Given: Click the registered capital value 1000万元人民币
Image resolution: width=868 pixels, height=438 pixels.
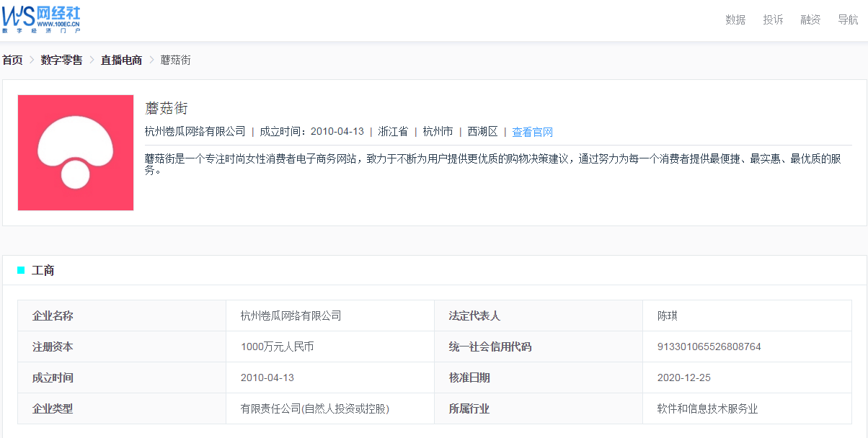Looking at the screenshot, I should 277,347.
